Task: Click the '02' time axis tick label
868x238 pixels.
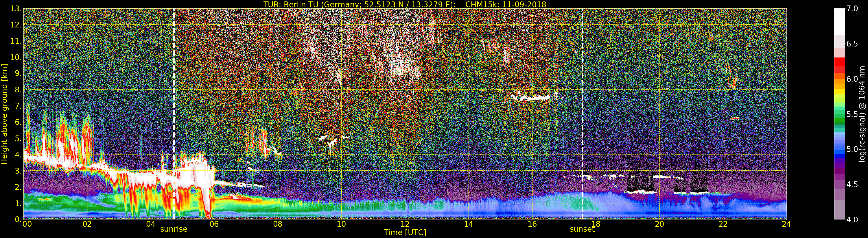Action: (87, 224)
